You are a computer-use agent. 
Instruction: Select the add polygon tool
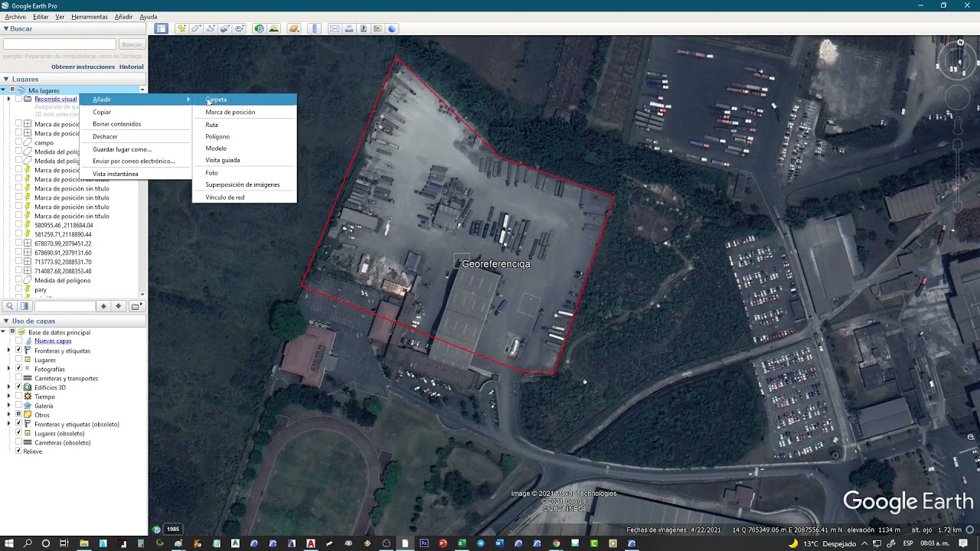click(196, 29)
